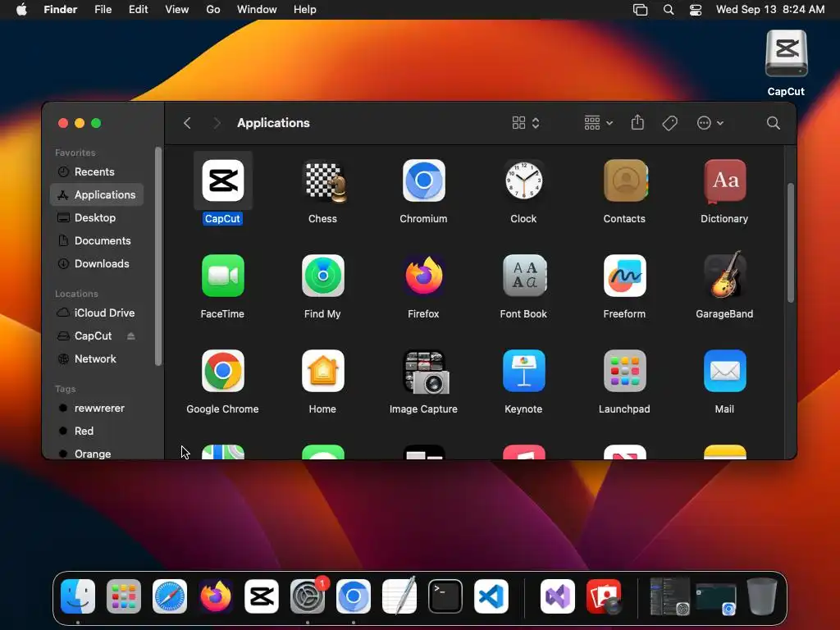The width and height of the screenshot is (840, 630).
Task: Open the CapCut disk on desktop
Action: pos(786,53)
